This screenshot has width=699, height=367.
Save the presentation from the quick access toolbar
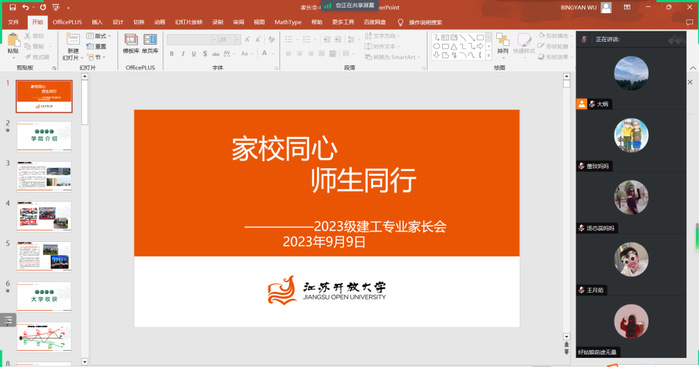point(12,7)
